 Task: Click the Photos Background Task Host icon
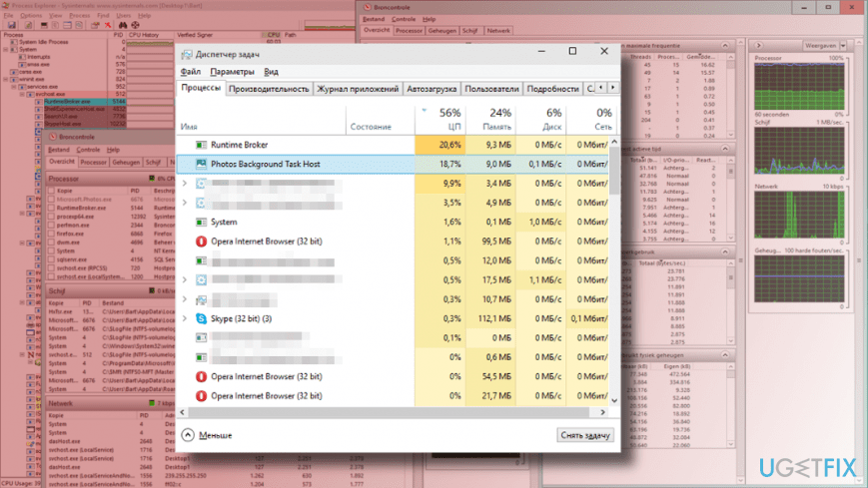[201, 165]
